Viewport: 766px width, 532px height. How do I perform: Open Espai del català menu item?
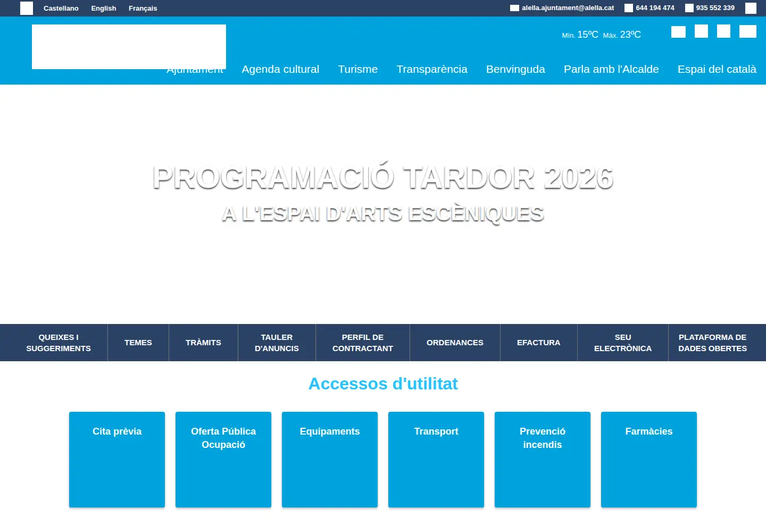point(717,69)
